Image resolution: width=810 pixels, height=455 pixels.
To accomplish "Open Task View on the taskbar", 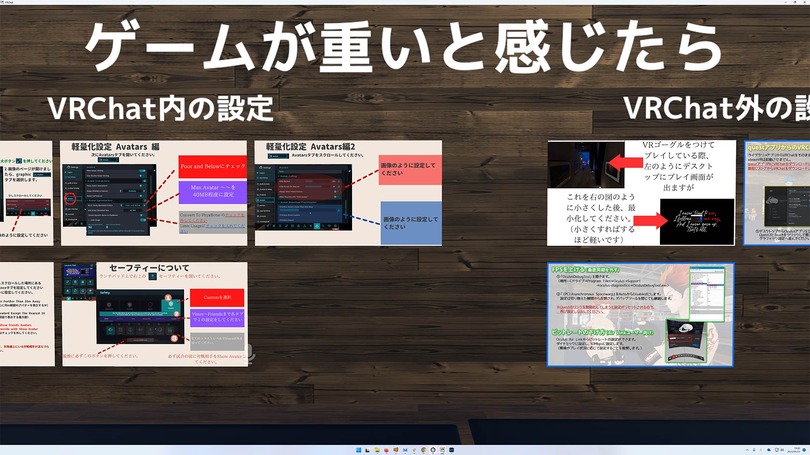I will click(367, 450).
